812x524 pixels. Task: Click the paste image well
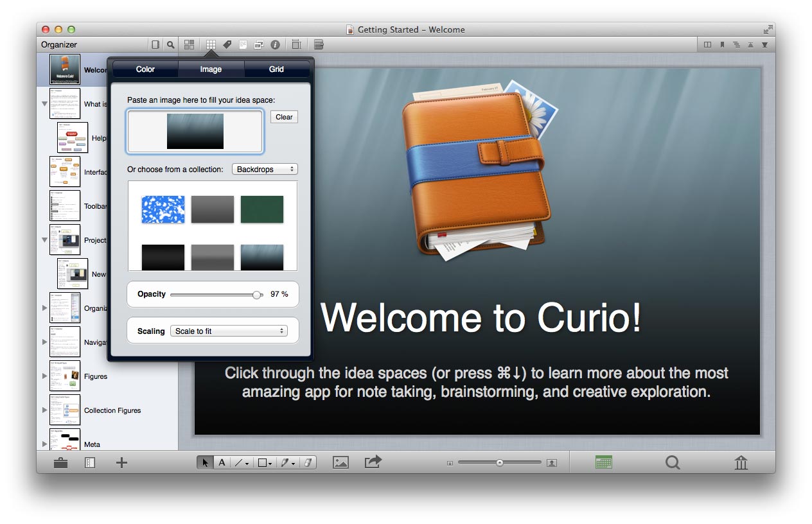(x=195, y=132)
